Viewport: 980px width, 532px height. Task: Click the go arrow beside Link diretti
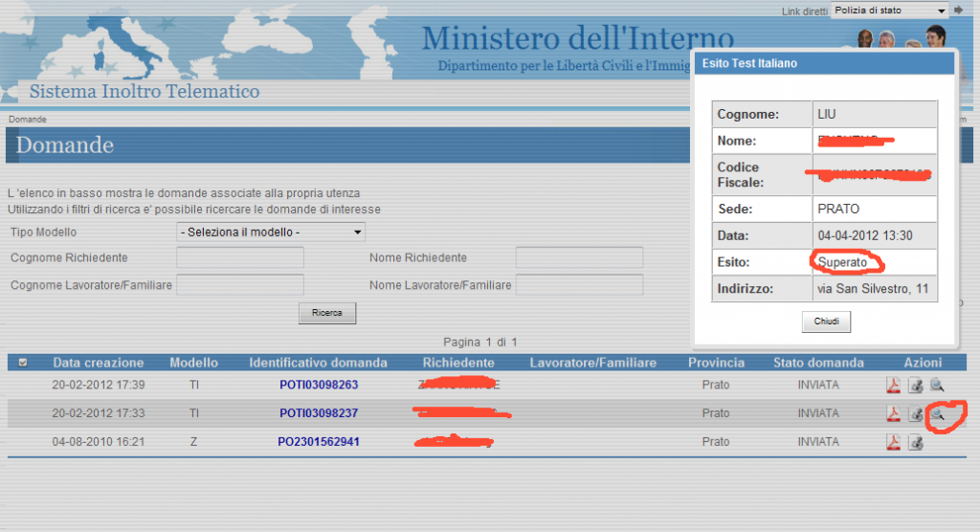[x=958, y=10]
